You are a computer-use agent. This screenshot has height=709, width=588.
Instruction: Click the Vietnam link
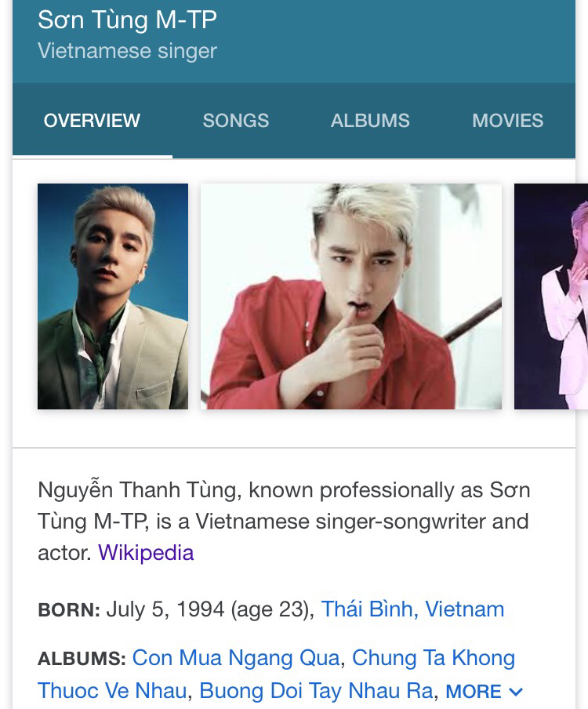[465, 609]
